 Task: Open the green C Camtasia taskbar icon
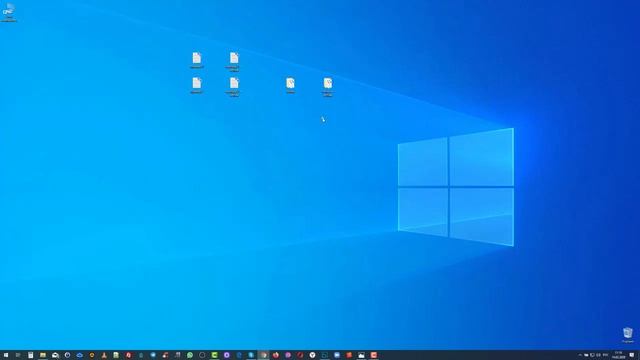(214, 355)
